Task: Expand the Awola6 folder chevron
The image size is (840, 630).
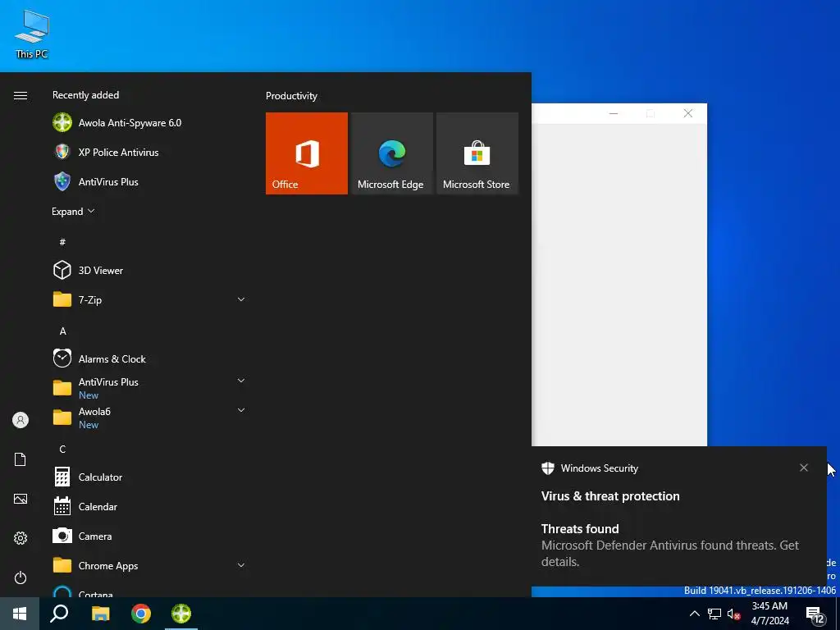Action: tap(241, 410)
